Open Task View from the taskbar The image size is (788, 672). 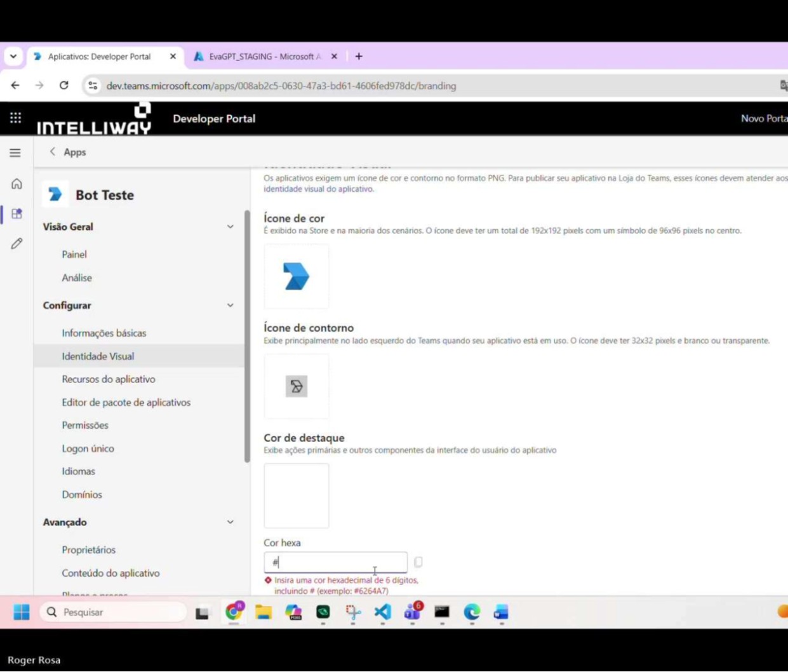(x=202, y=612)
